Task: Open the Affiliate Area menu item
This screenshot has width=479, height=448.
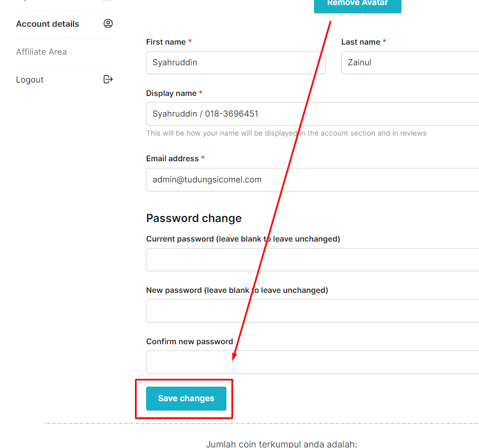Action: (x=41, y=52)
